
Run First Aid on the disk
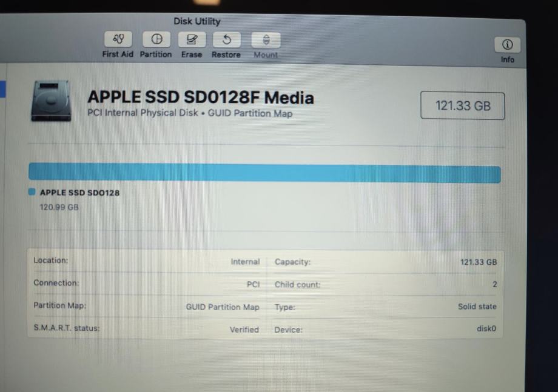(x=118, y=39)
